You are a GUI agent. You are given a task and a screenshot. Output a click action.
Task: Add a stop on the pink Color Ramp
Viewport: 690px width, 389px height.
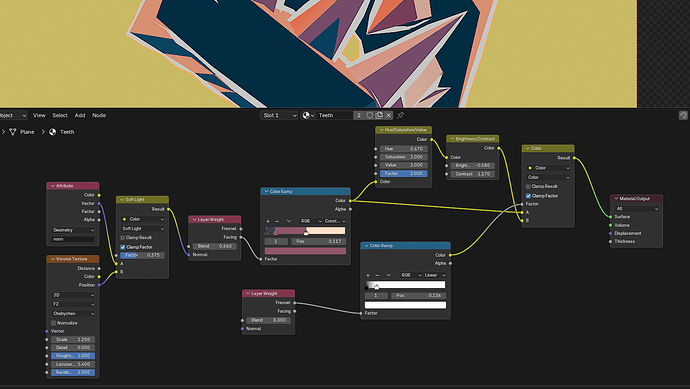click(x=268, y=221)
